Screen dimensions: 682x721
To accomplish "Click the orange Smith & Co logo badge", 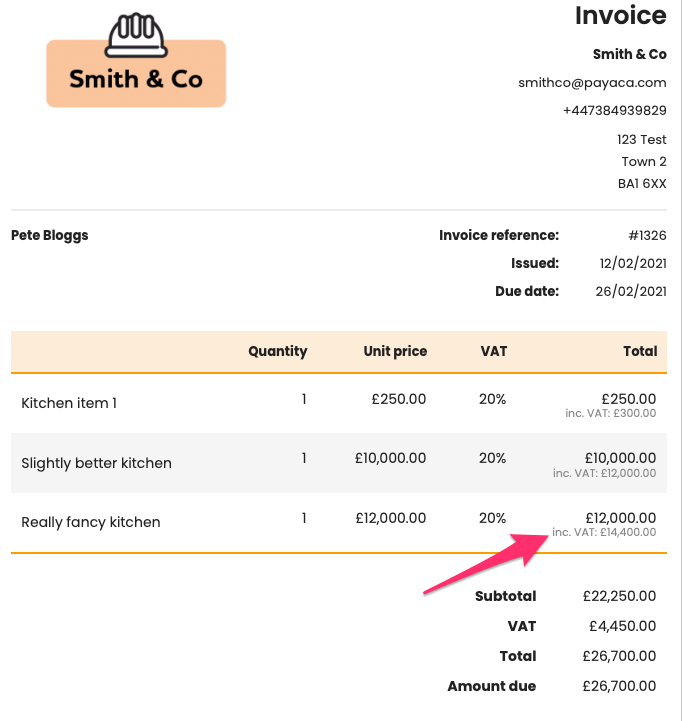I will pos(136,79).
